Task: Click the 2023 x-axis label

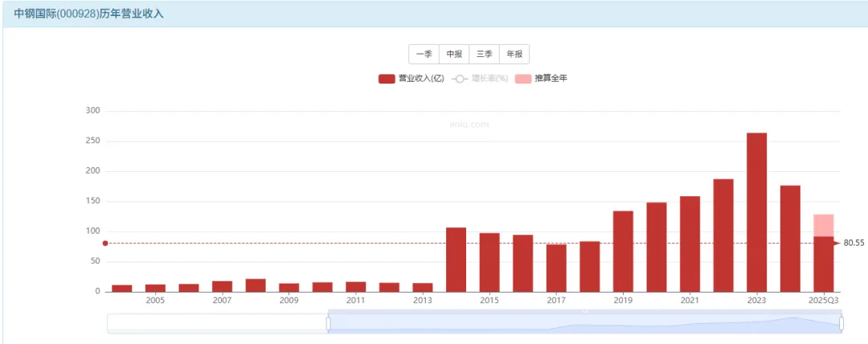Action: coord(757,301)
